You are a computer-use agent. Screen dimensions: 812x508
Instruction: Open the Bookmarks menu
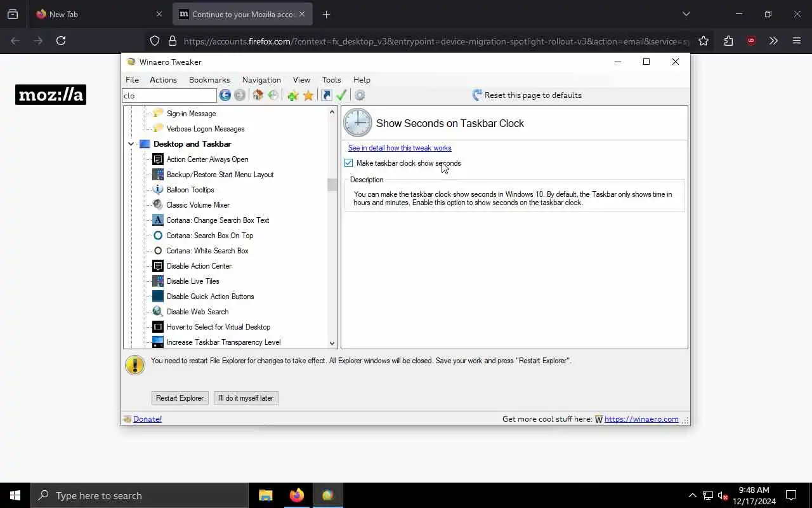pyautogui.click(x=209, y=80)
